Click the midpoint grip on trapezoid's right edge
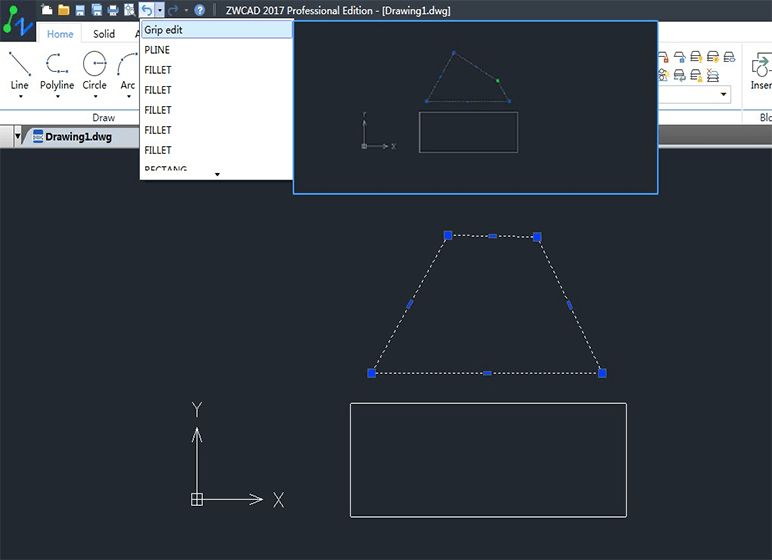 coord(570,305)
